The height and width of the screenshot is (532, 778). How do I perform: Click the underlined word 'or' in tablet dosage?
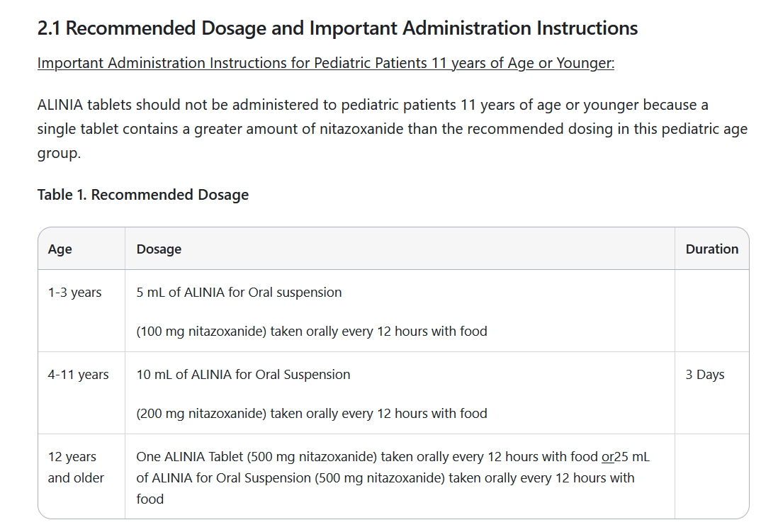click(608, 457)
